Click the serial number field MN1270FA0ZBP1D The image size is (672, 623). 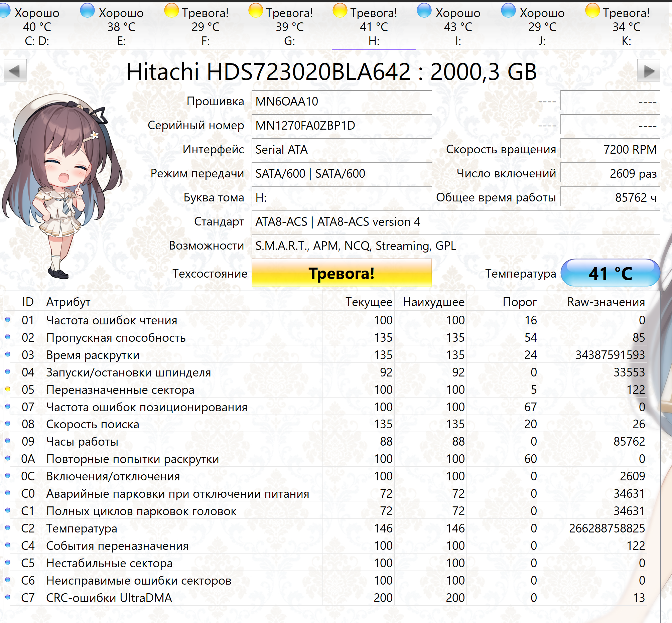click(342, 125)
